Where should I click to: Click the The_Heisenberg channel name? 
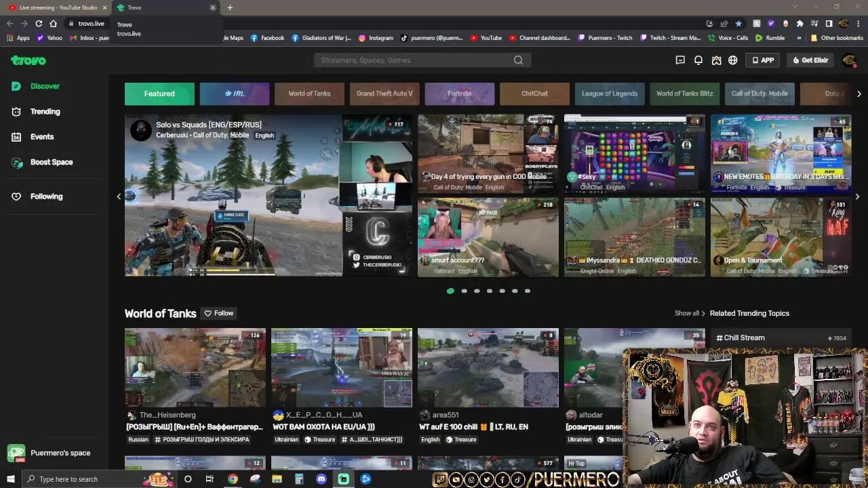[167, 415]
